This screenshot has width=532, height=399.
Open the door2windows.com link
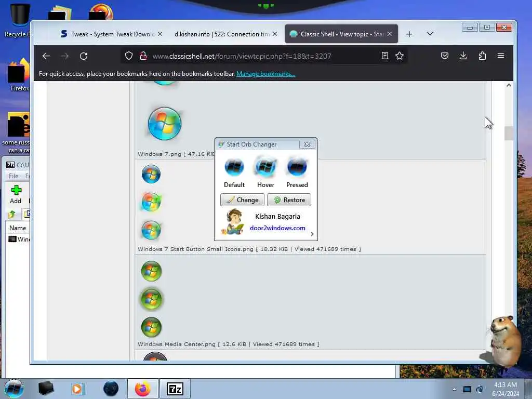277,228
